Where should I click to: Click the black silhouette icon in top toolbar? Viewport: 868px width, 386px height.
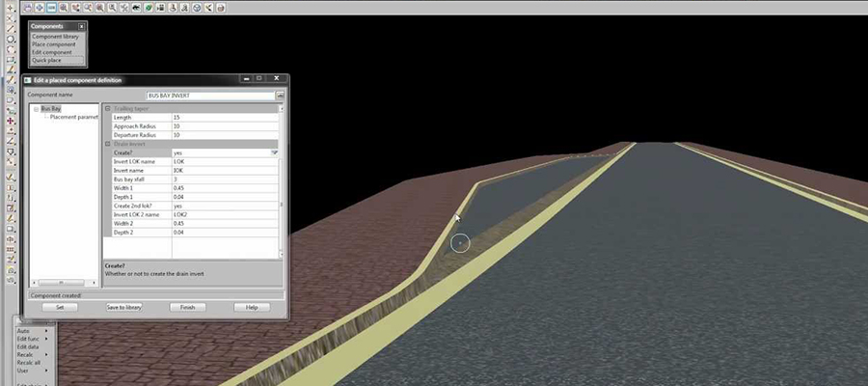coord(136,8)
